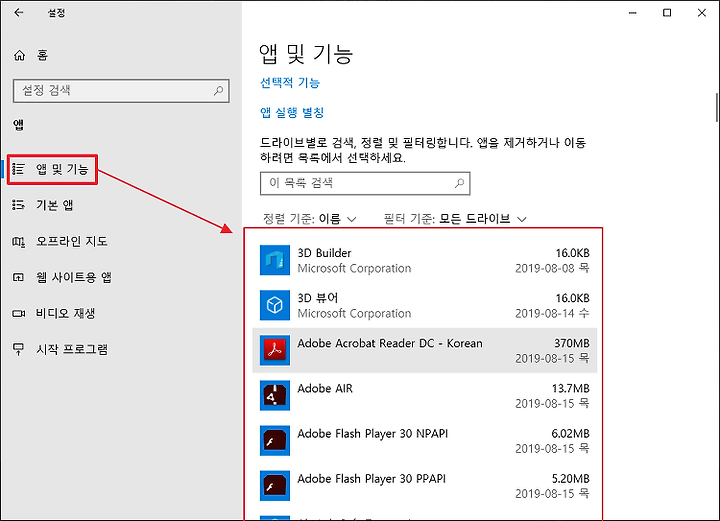Minimize the 설정 window

tap(633, 13)
